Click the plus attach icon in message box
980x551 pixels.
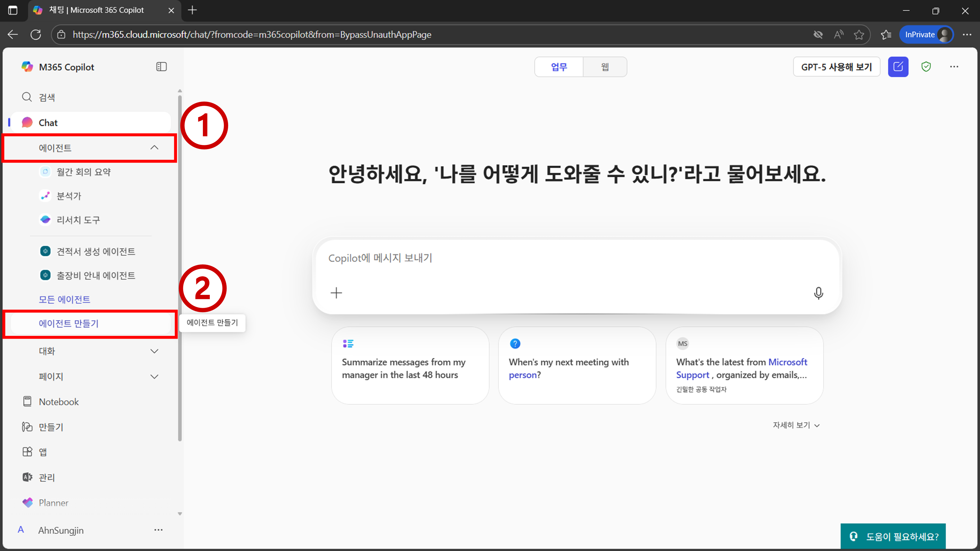pos(336,293)
